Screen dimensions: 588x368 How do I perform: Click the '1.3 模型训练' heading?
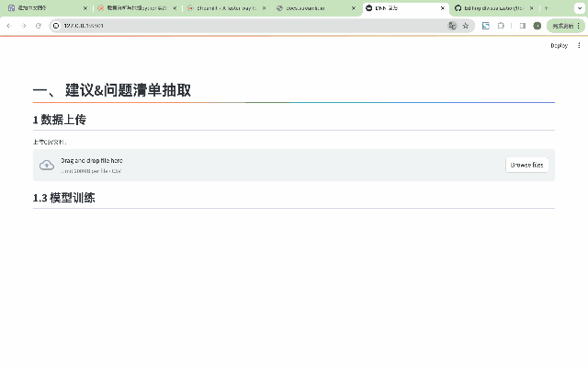[63, 198]
